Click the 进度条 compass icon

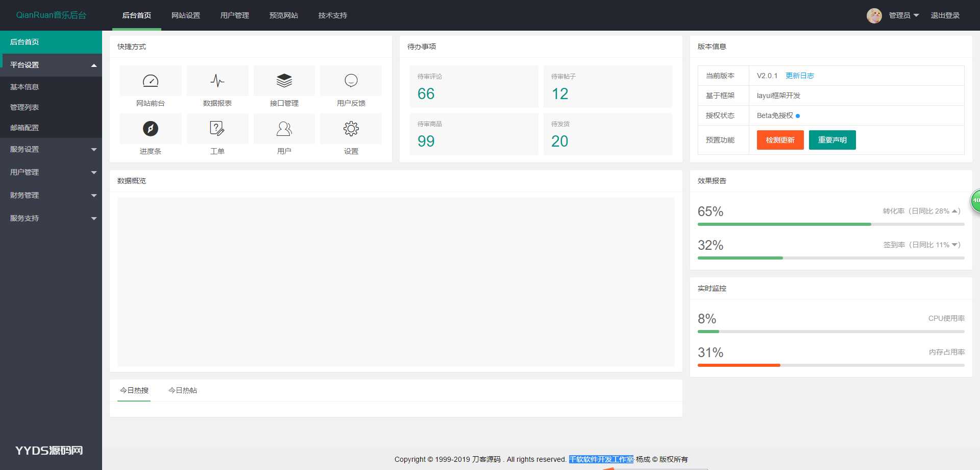coord(151,129)
